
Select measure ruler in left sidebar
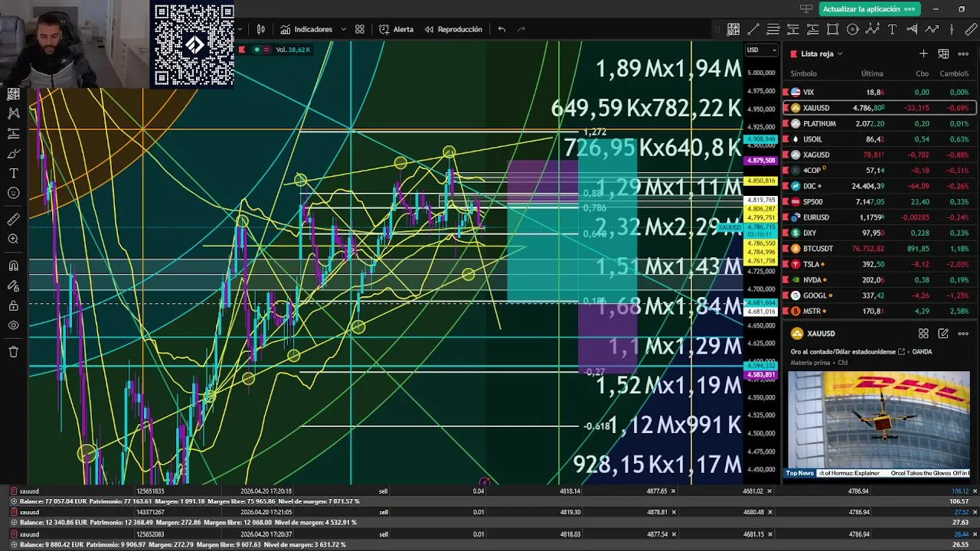13,220
